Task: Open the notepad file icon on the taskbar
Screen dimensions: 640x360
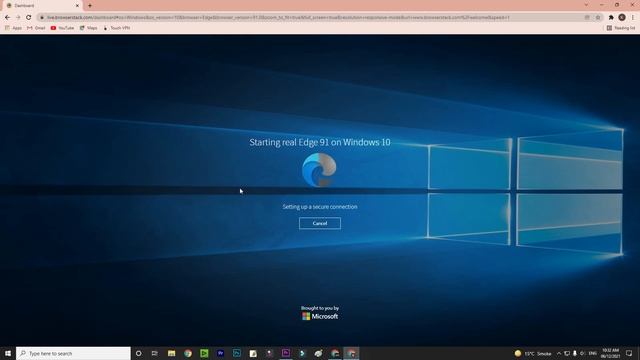Action: coord(253,353)
